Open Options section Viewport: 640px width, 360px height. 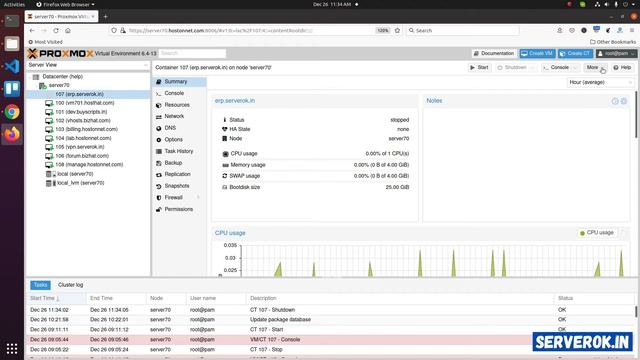(180, 140)
